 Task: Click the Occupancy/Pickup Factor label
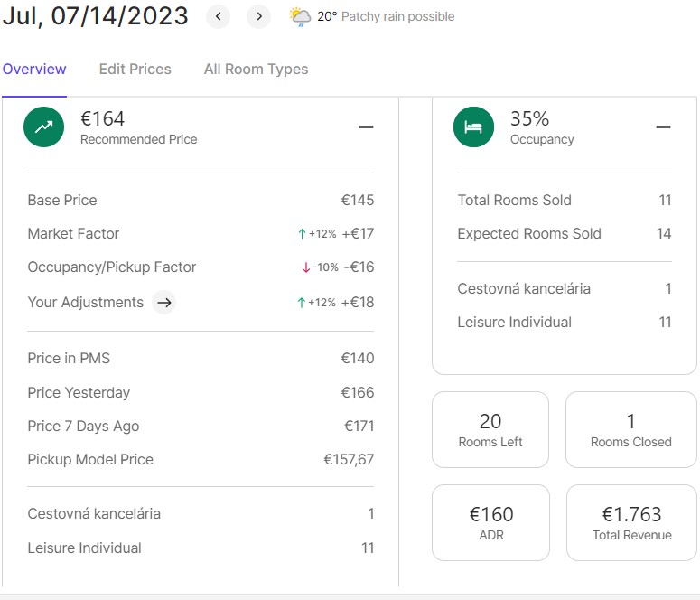pos(112,267)
